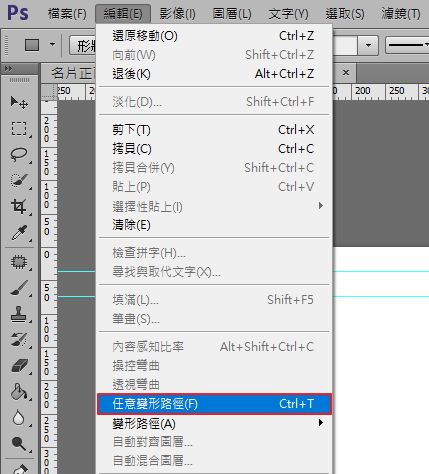This screenshot has width=429, height=474.
Task: Click the ruler origin corner box
Action: click(49, 92)
